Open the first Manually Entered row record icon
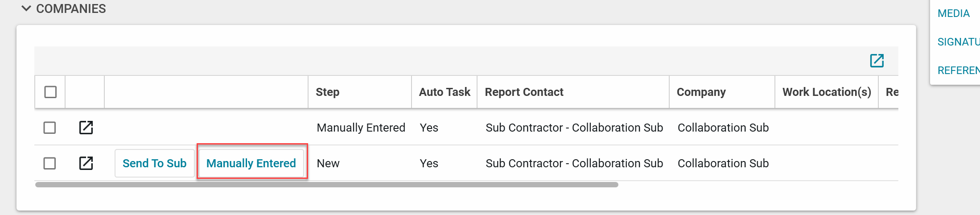The height and width of the screenshot is (215, 980). click(x=86, y=128)
